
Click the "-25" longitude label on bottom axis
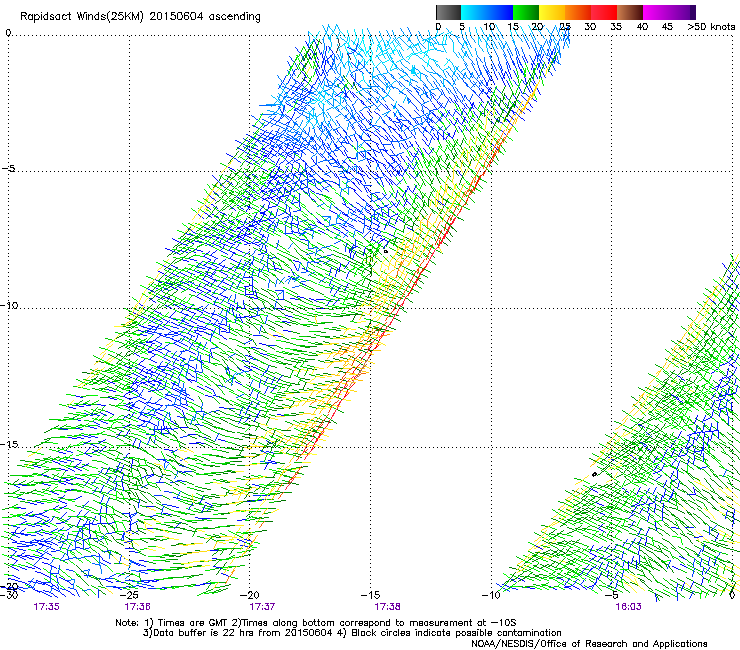pyautogui.click(x=129, y=595)
